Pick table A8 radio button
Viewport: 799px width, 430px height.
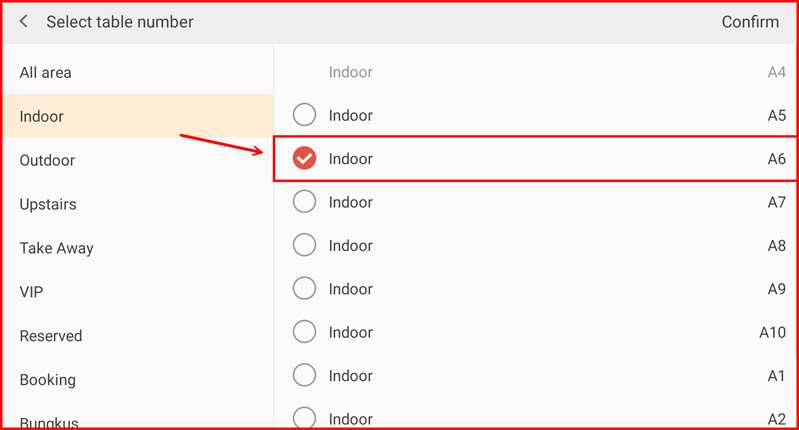[304, 245]
